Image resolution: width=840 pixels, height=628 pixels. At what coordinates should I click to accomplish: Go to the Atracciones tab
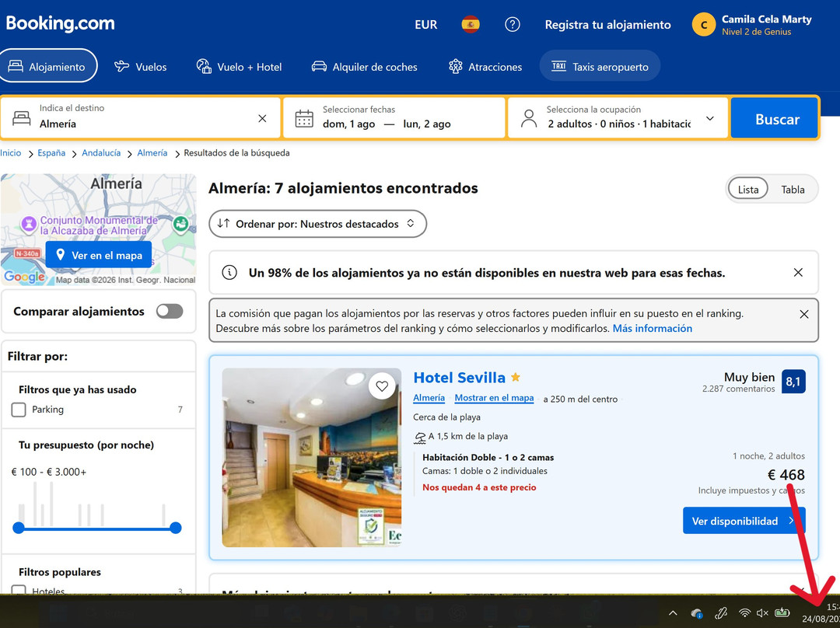pyautogui.click(x=485, y=67)
